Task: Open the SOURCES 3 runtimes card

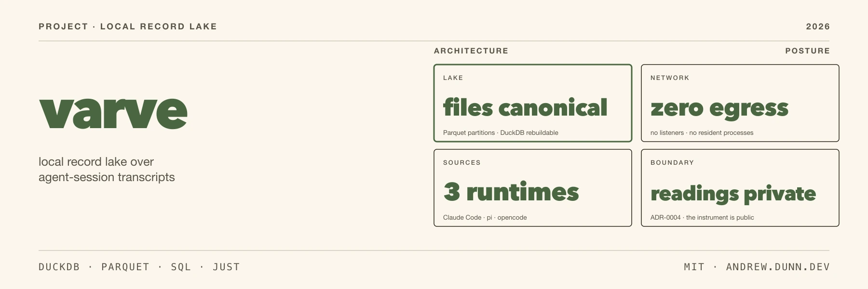Action: pyautogui.click(x=533, y=188)
